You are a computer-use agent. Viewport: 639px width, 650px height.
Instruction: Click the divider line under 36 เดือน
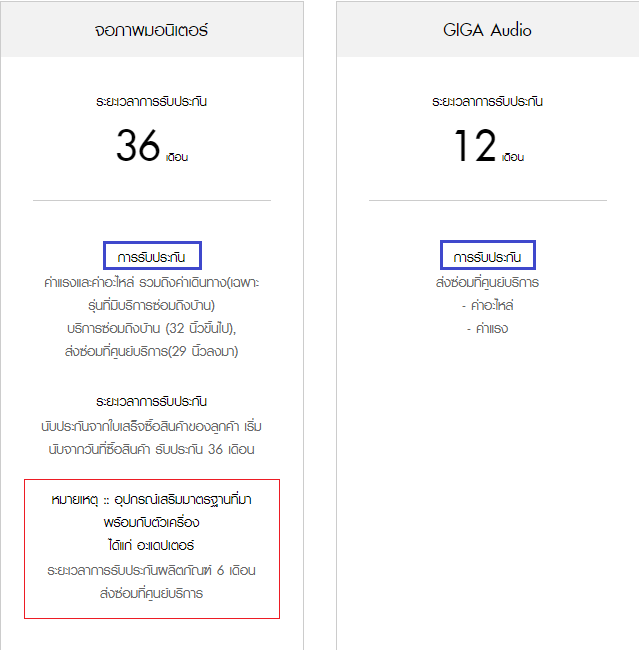[x=152, y=200]
